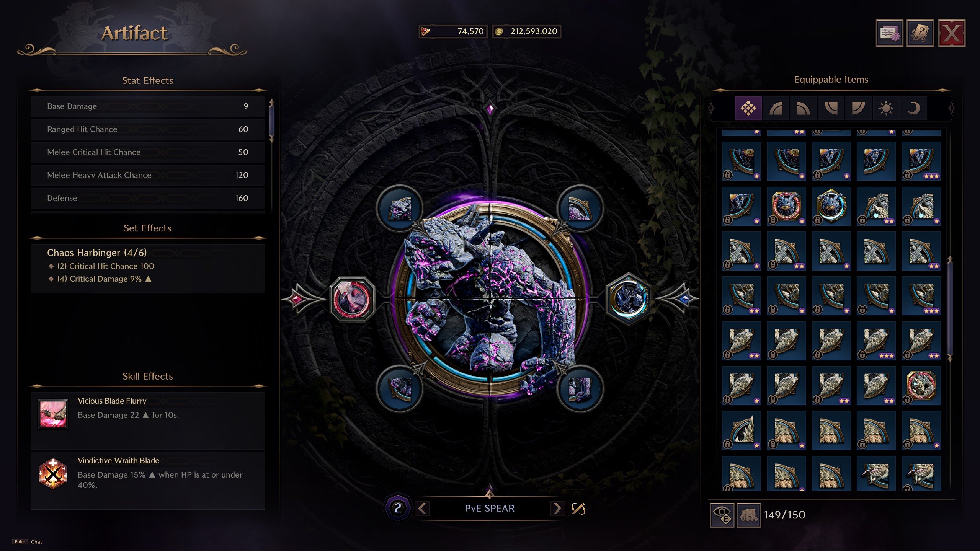This screenshot has width=980, height=551.
Task: Select the top-left equipped artifact fragment
Action: [x=400, y=208]
